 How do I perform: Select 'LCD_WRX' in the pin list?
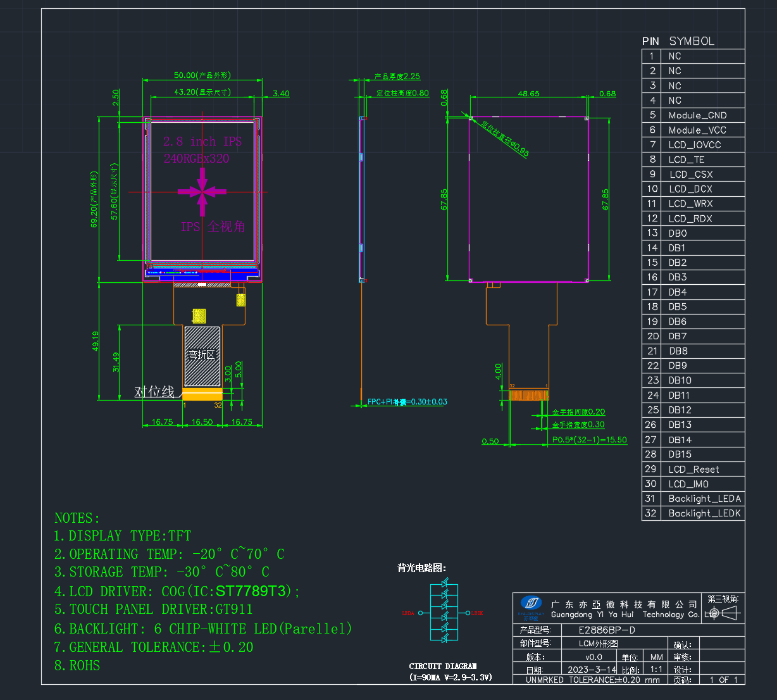tap(690, 203)
